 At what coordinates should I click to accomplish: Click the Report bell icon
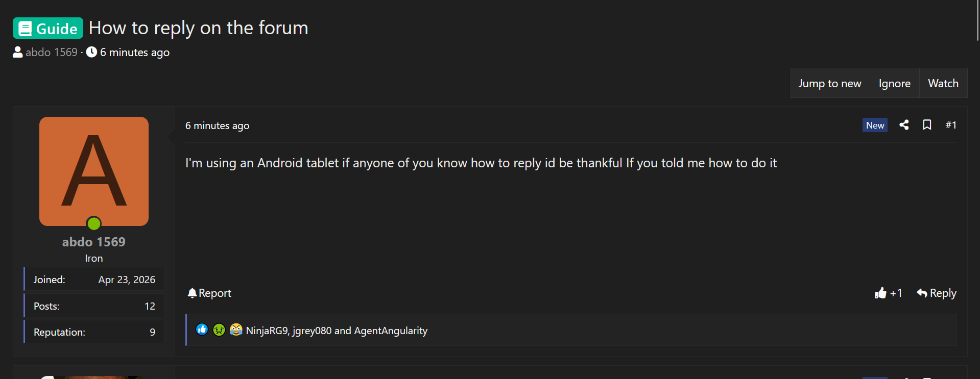click(x=192, y=293)
